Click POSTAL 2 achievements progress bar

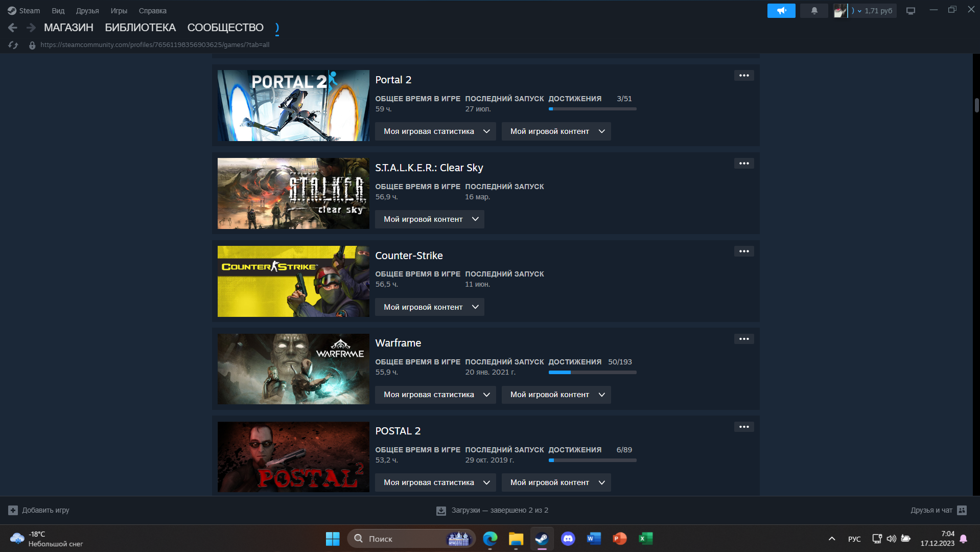coord(593,460)
